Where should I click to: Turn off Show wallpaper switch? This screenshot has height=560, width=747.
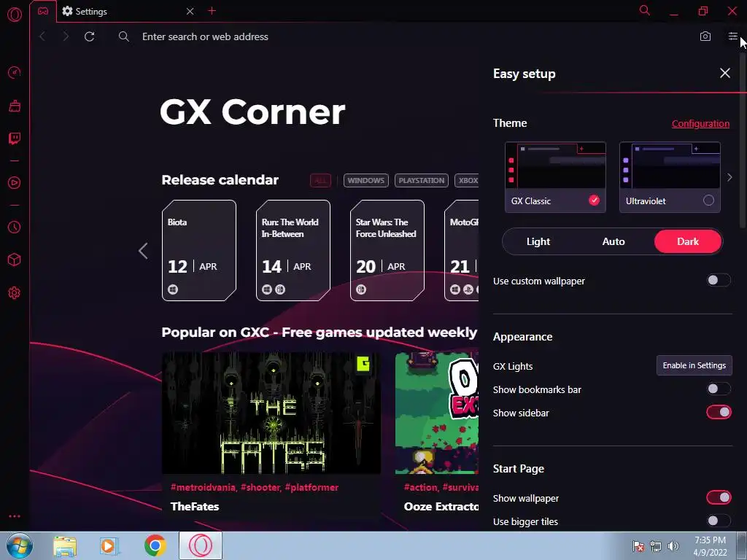tap(719, 497)
